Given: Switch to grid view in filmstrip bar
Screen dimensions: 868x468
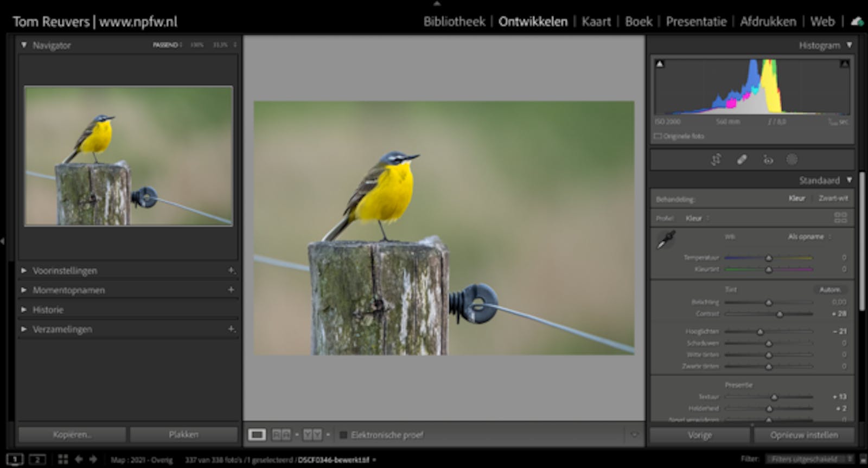Looking at the screenshot, I should point(63,459).
